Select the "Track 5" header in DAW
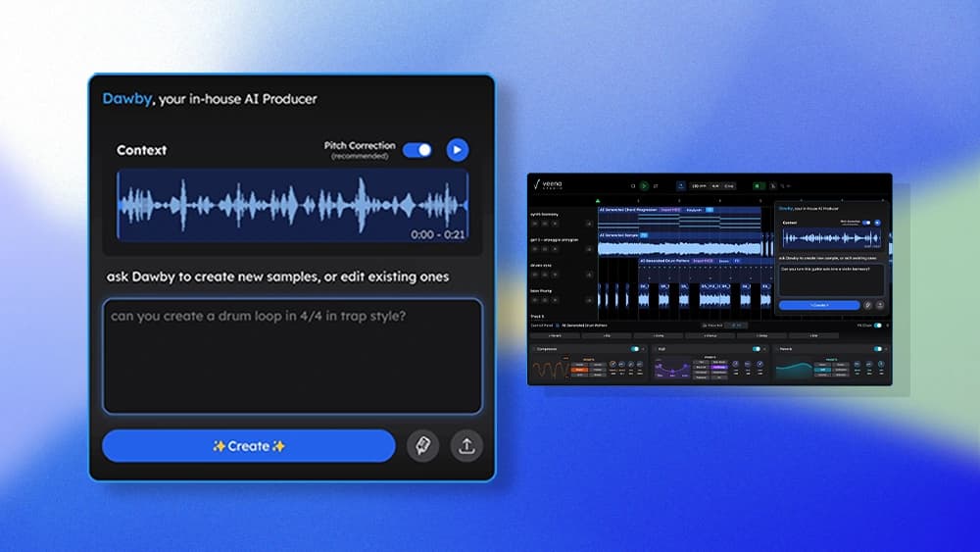 click(x=537, y=317)
